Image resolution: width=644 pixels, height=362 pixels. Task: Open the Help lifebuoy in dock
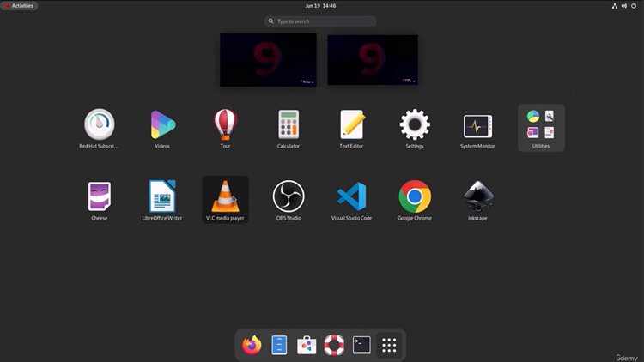pos(334,345)
